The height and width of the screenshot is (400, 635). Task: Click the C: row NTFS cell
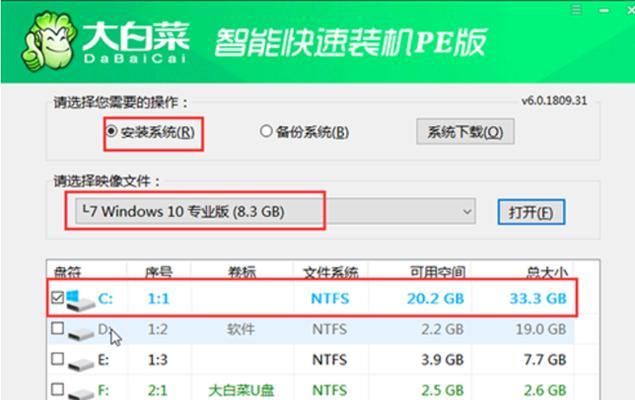pos(330,298)
